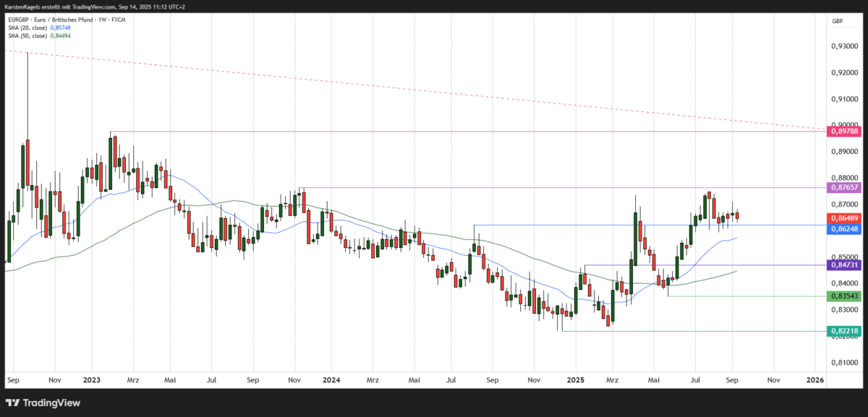Screen dimensions: 868x417
Task: Click the teal 0,82218 price label
Action: [843, 332]
